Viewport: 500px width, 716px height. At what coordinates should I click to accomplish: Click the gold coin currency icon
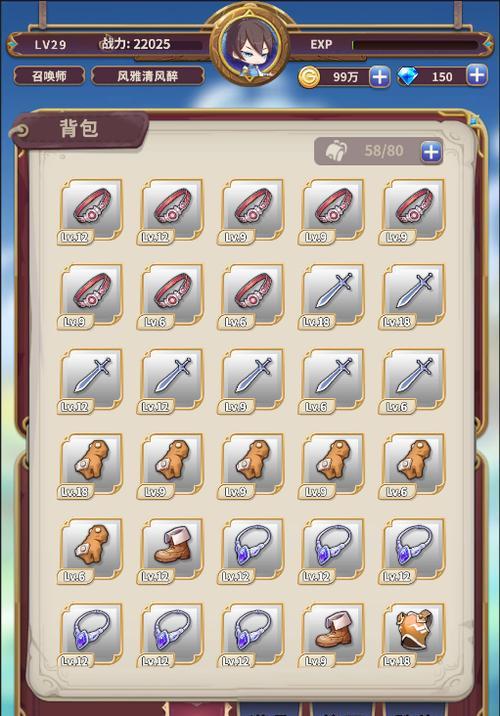[309, 77]
